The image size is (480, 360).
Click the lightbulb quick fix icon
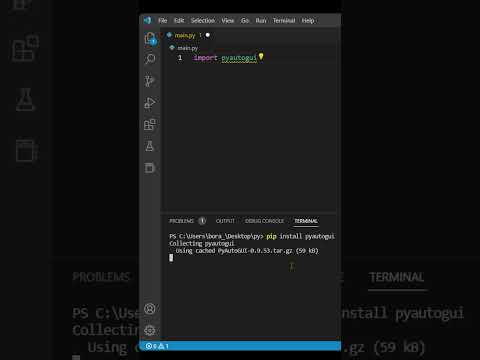click(x=261, y=57)
